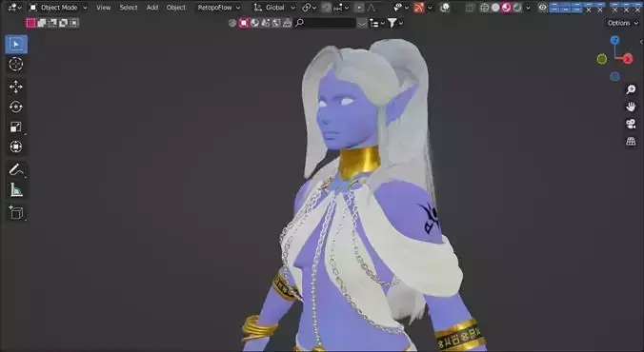
Task: Open the editor type dropdown
Action: click(14, 8)
